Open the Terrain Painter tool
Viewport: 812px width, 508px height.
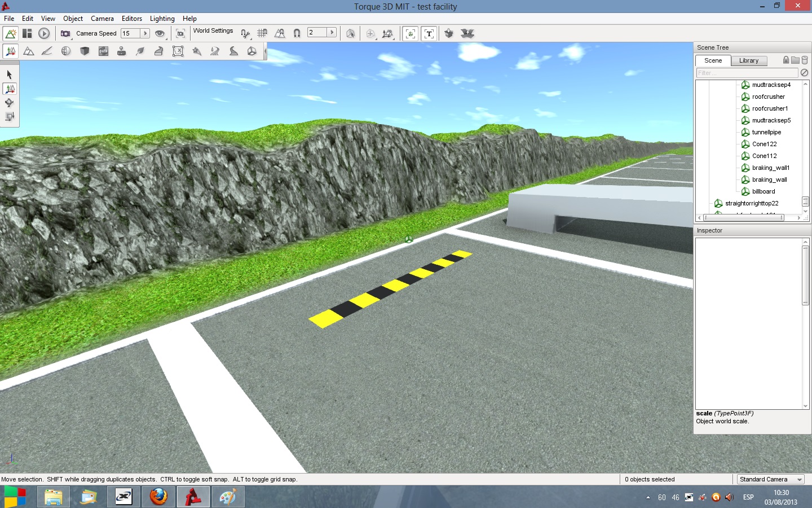[47, 51]
